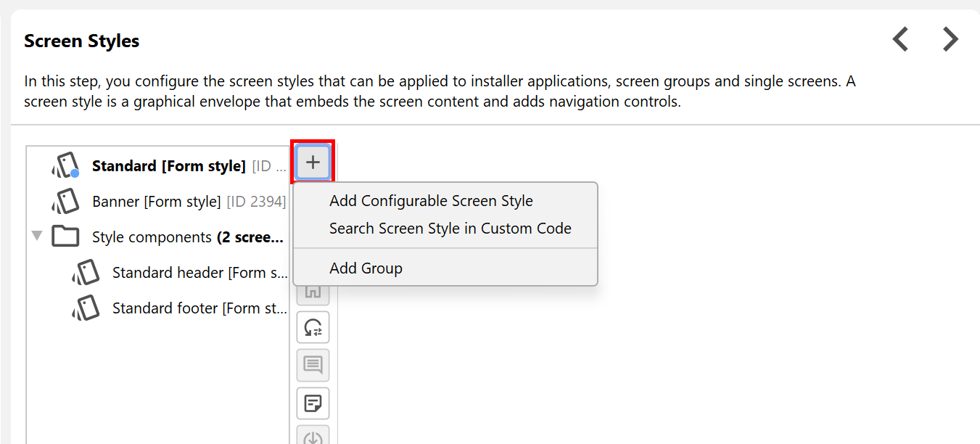Click the Style components folder icon

(65, 237)
